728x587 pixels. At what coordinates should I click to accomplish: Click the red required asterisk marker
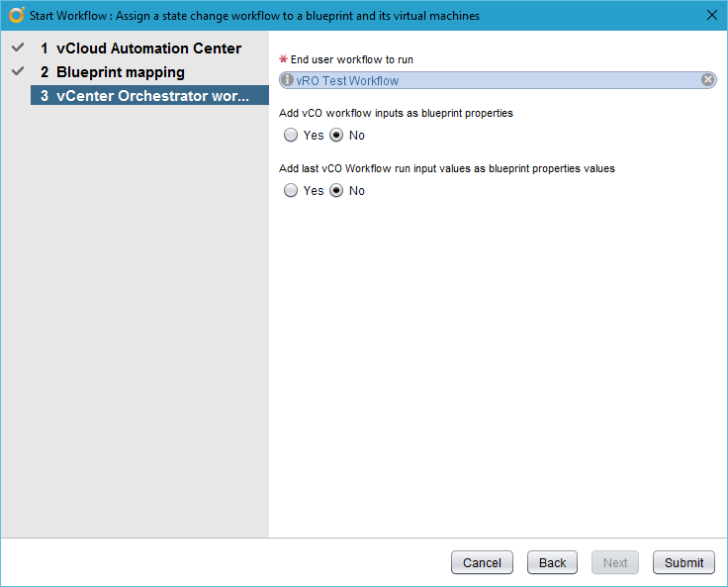[284, 59]
